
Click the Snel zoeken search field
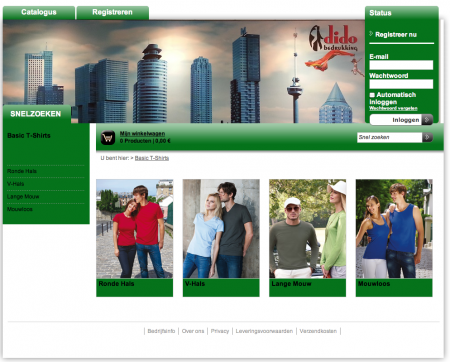[x=389, y=137]
